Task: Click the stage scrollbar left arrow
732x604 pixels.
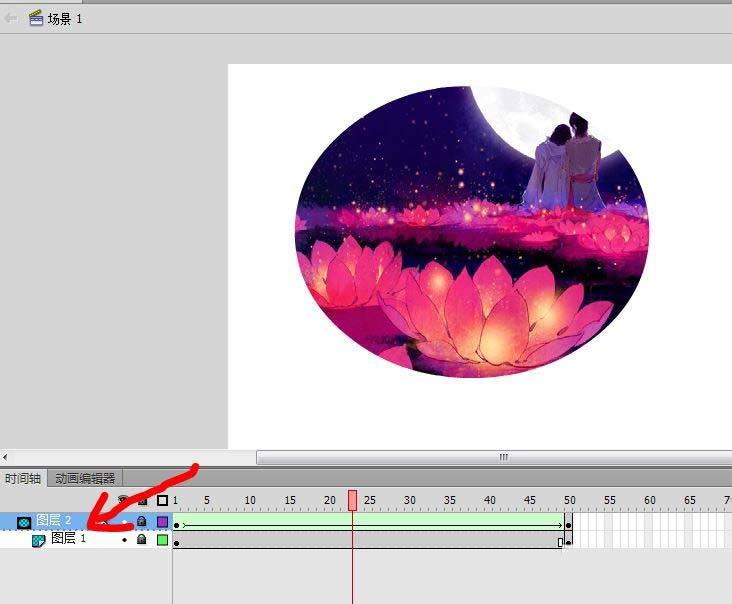Action: (x=5, y=457)
